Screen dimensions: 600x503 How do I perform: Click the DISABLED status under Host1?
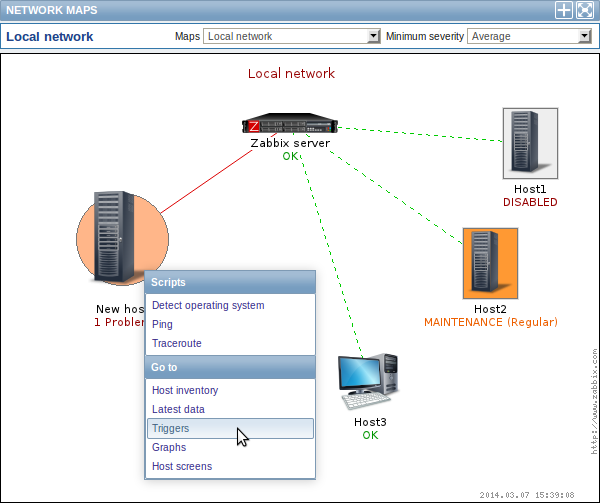pyautogui.click(x=530, y=202)
